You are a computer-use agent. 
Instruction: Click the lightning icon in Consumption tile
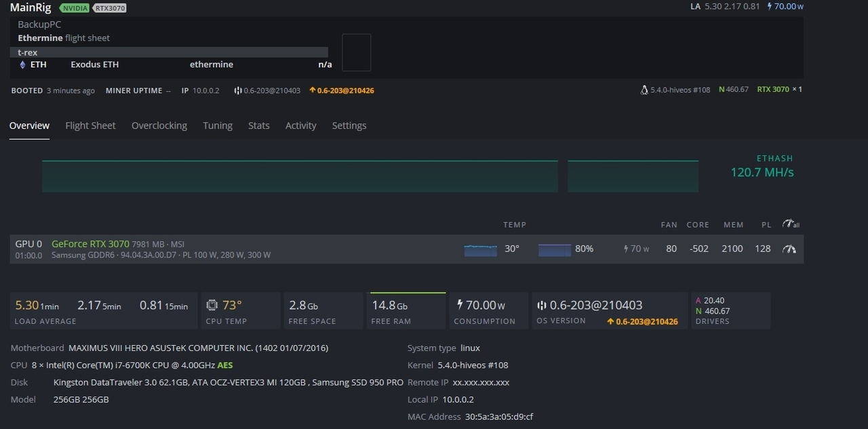point(460,305)
